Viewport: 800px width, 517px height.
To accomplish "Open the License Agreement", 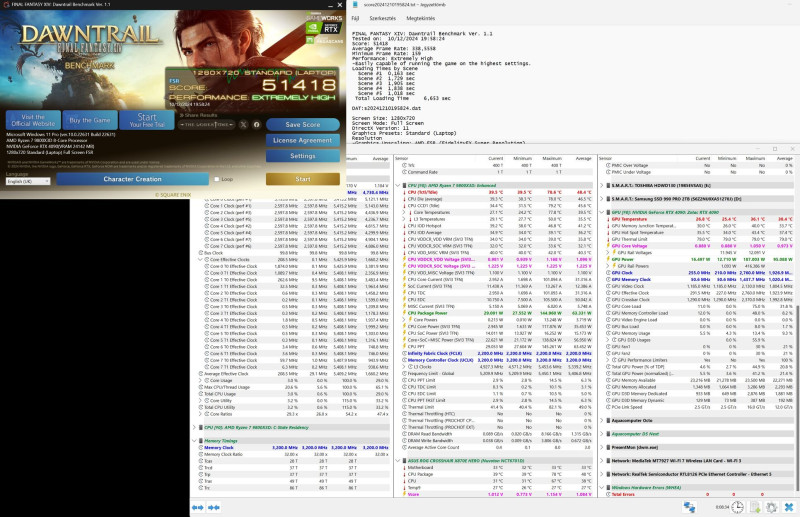I will [303, 140].
